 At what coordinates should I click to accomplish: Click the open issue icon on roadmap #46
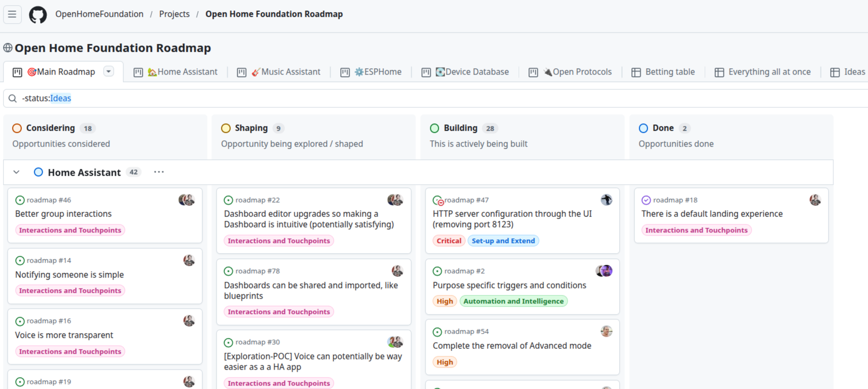[x=20, y=200]
